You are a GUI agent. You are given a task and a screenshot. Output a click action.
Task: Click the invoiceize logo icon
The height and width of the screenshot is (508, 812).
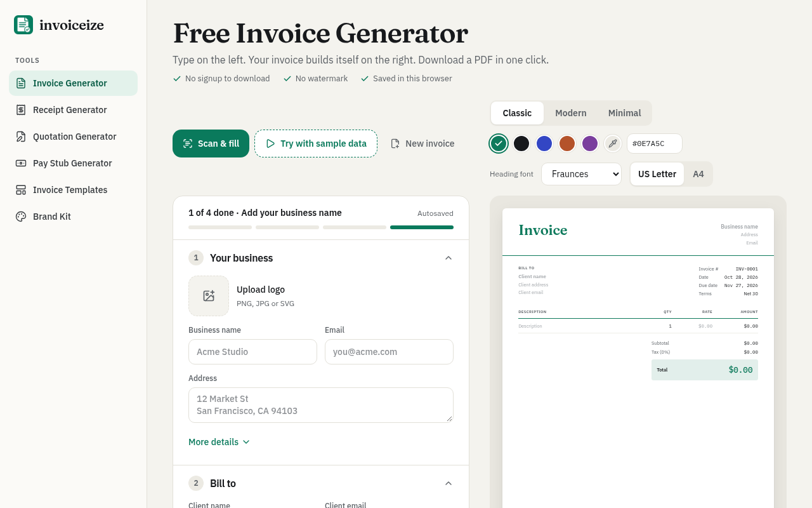click(x=23, y=25)
